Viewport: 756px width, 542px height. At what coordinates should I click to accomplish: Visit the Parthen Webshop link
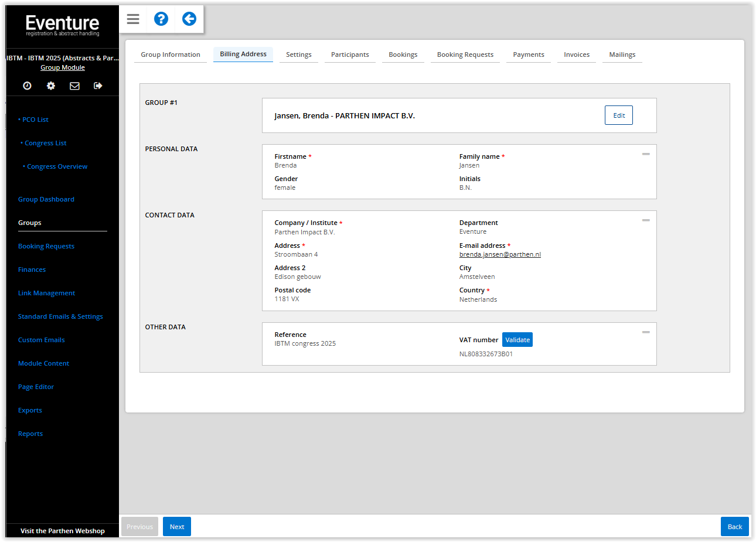(x=63, y=531)
